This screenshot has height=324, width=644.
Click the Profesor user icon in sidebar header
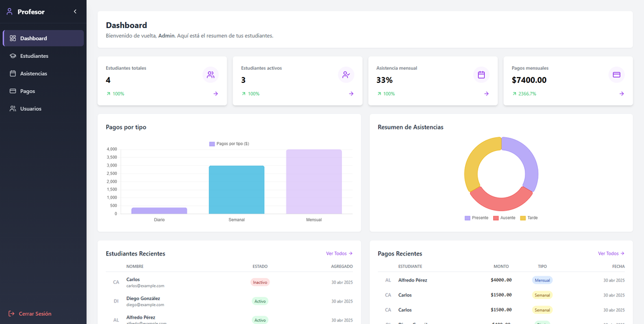tap(10, 11)
